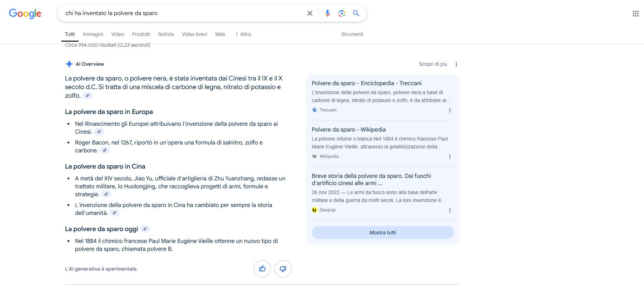
Task: Give thumbs up to AI Overview
Action: [x=262, y=269]
